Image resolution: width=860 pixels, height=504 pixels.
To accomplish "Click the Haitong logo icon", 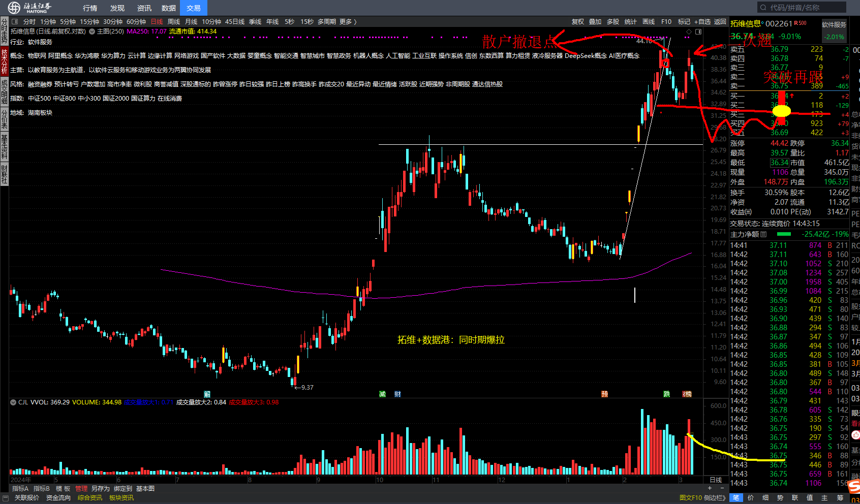I will 14,8.
